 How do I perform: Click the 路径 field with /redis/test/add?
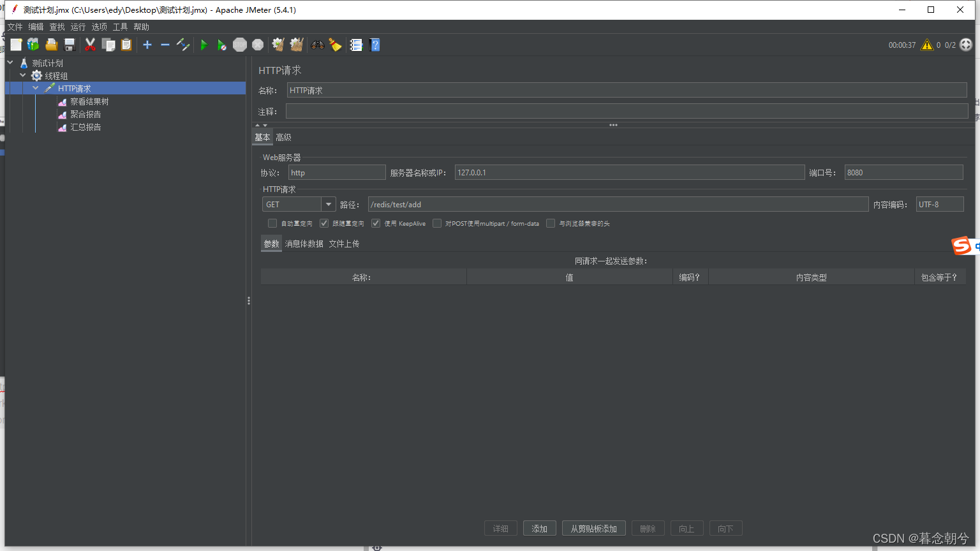pos(618,204)
